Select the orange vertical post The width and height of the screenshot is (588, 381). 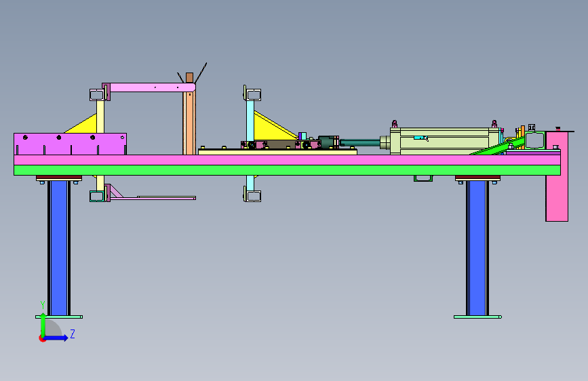pos(189,123)
